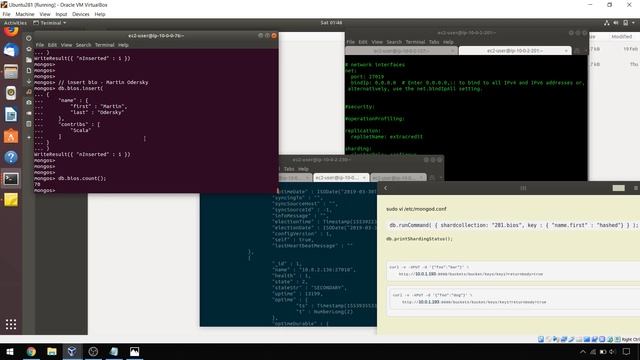Click db.printShardingStatus() line in notes
640x360 pixels.
[x=419, y=239]
